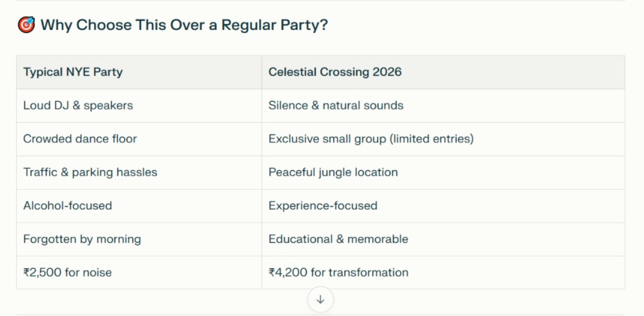Click the 'Why Choose This Over a Regular Party?' heading
The image size is (644, 316).
184,25
